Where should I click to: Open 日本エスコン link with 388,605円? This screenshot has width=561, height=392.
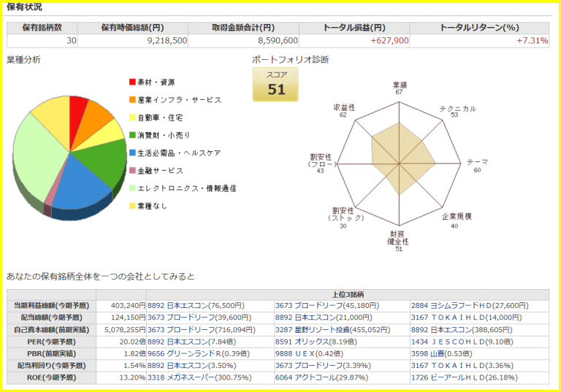[x=462, y=330]
